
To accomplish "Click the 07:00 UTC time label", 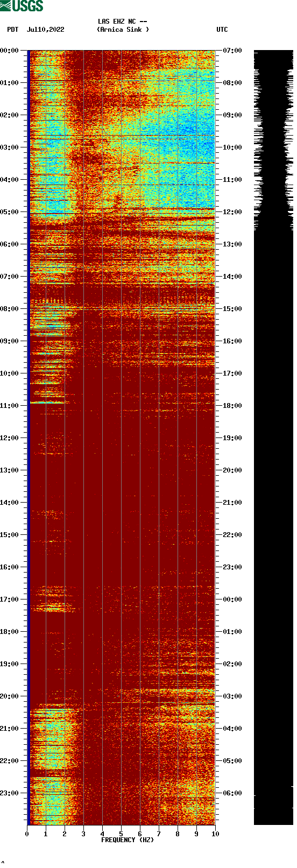I will 232,51.
